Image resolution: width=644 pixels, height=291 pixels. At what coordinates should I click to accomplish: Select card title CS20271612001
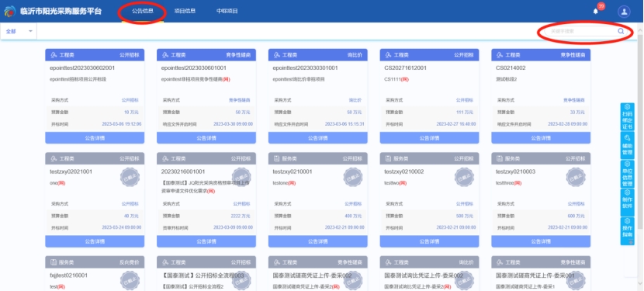[405, 68]
